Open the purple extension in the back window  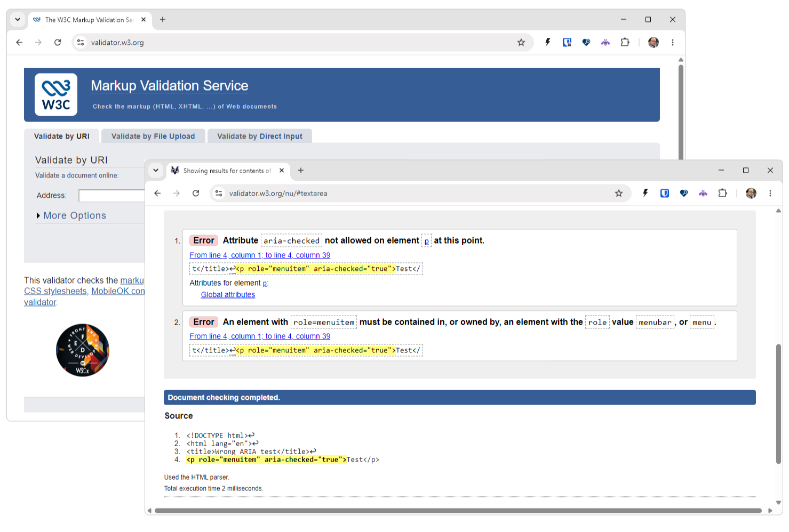pyautogui.click(x=605, y=43)
